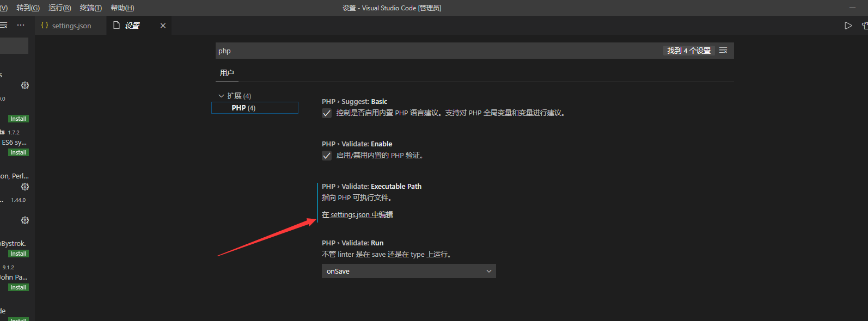Click the 在 settings.json 中编辑 link

[357, 215]
